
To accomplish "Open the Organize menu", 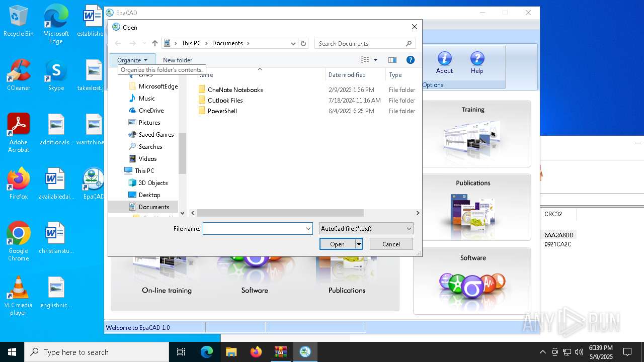I will click(132, 60).
